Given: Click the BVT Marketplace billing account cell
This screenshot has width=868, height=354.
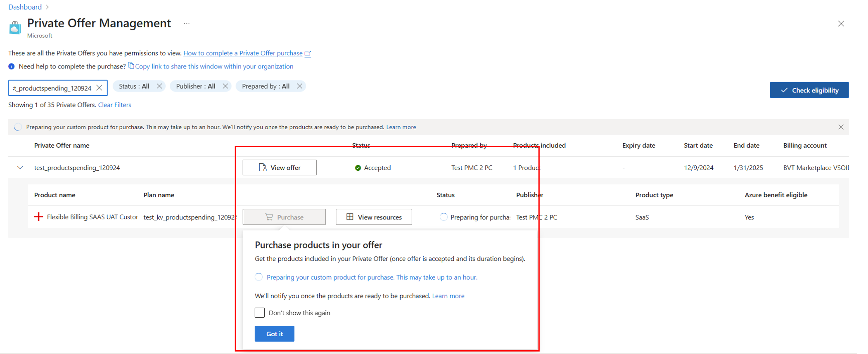Looking at the screenshot, I should click(816, 168).
